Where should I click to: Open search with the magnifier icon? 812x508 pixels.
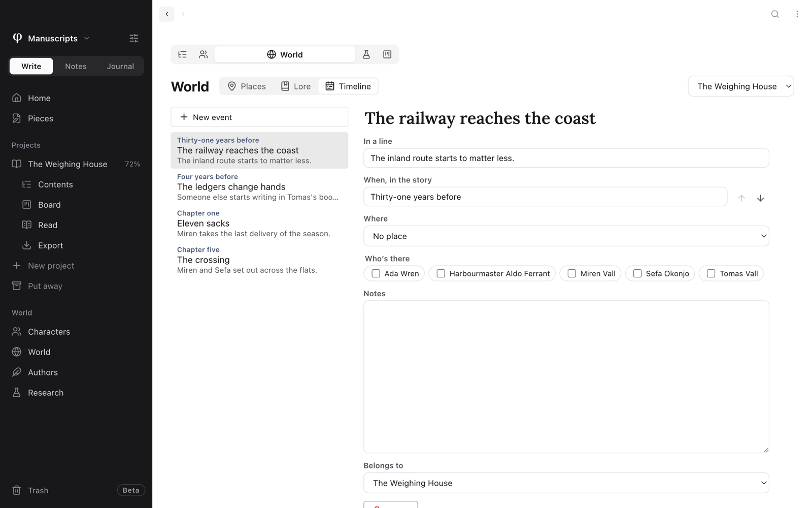775,14
